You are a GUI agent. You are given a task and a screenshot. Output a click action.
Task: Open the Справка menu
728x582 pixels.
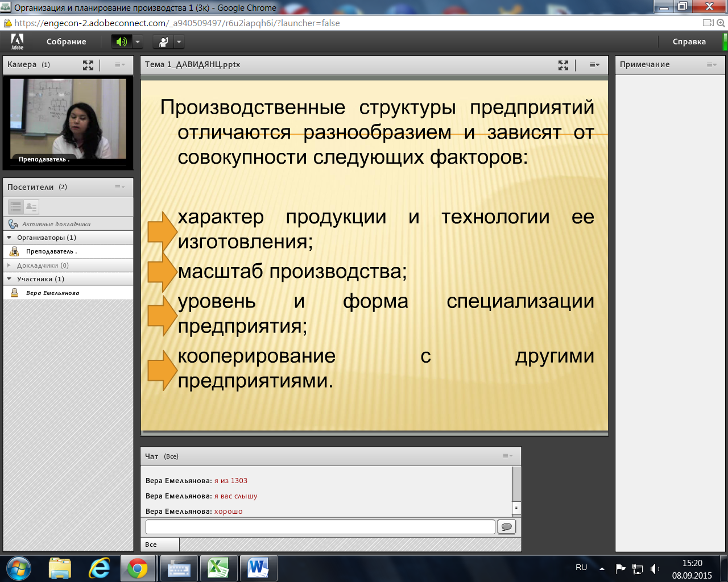(689, 41)
